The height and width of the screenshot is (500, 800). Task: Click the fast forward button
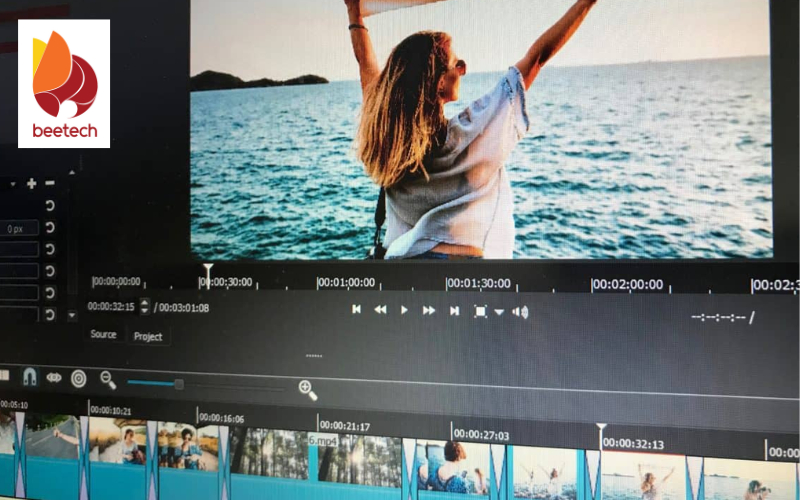tap(429, 311)
